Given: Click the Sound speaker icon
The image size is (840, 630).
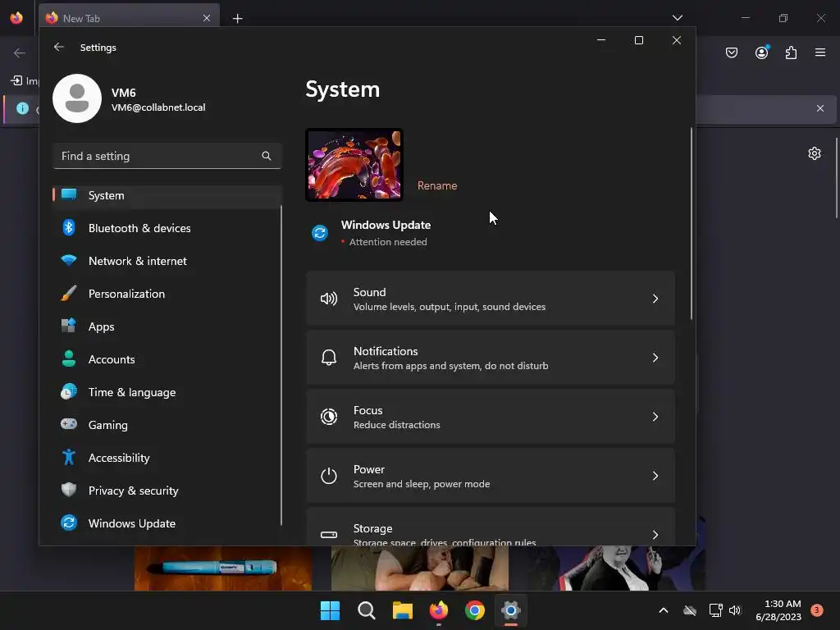Looking at the screenshot, I should click(329, 299).
